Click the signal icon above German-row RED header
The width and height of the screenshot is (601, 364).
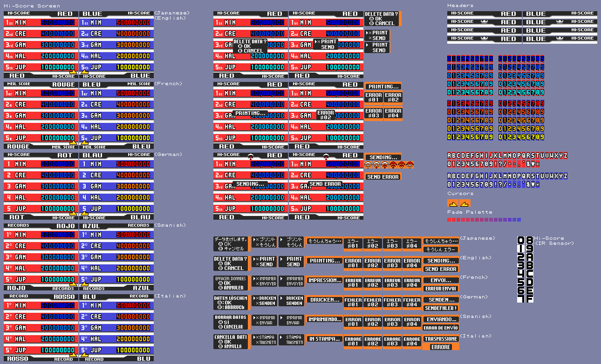[x=251, y=156]
